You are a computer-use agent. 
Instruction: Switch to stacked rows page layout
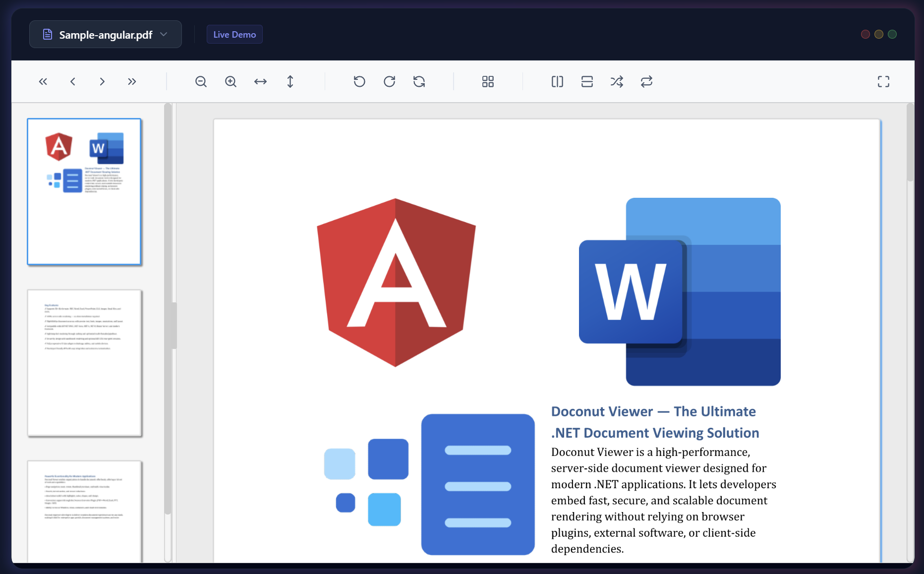pyautogui.click(x=587, y=81)
